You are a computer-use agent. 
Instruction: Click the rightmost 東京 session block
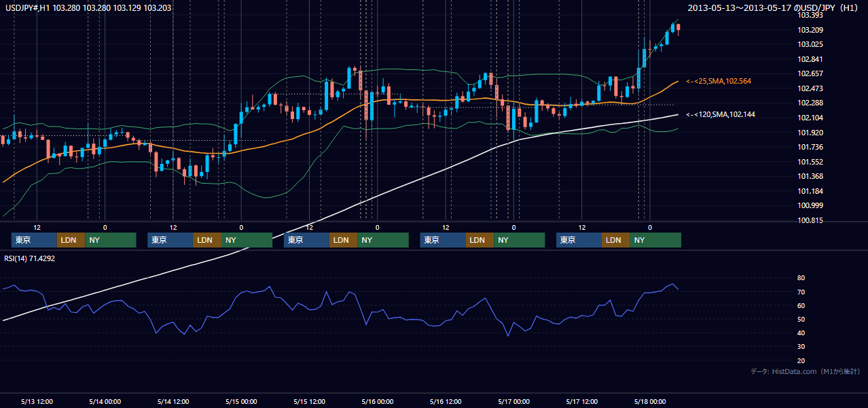tap(579, 240)
